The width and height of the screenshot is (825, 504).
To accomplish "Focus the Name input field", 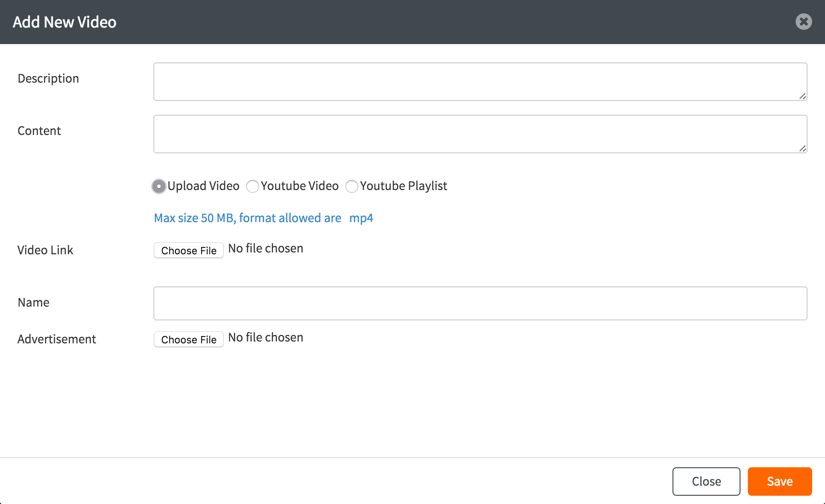I will pos(480,303).
